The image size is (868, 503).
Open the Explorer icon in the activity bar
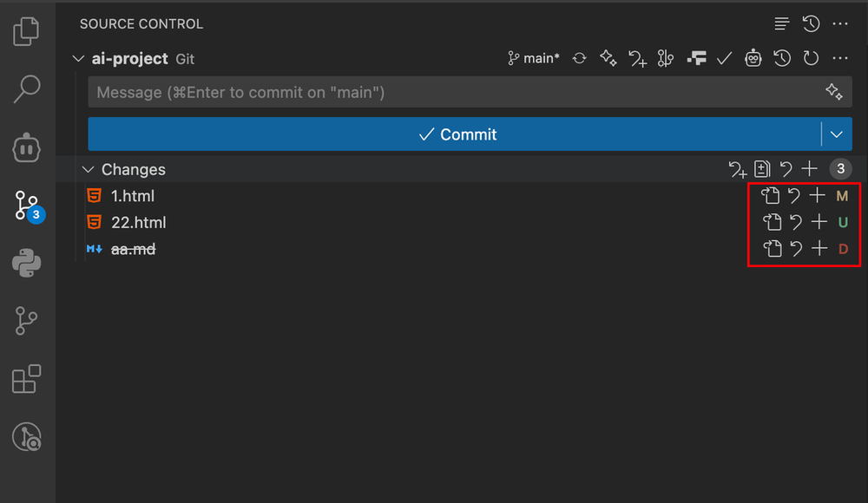click(26, 30)
